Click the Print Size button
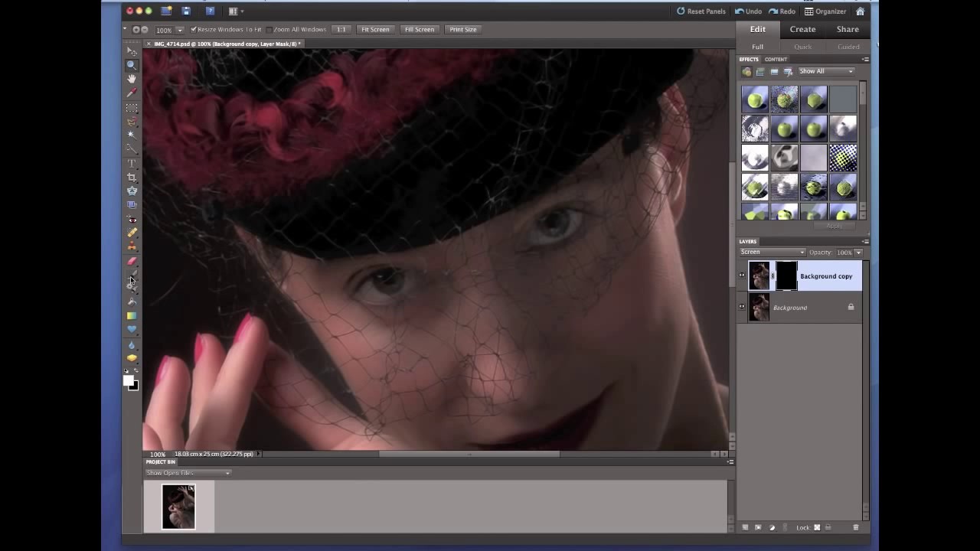This screenshot has height=551, width=980. (463, 29)
